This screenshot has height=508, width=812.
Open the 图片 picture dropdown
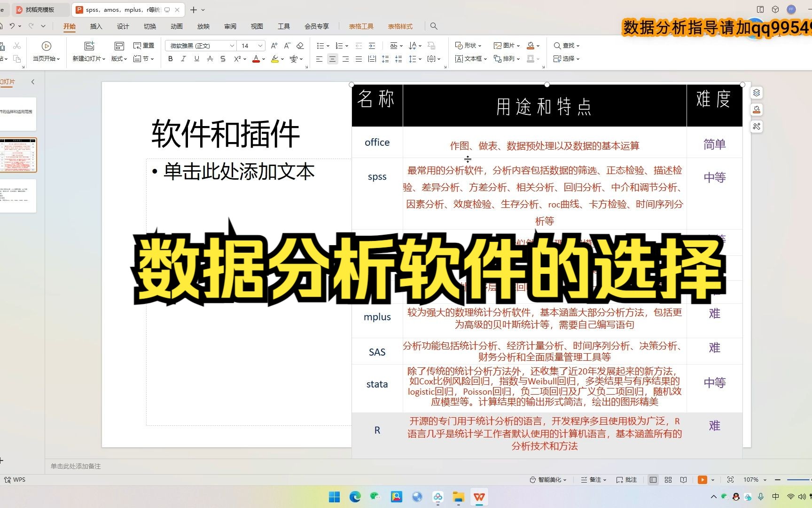click(507, 46)
